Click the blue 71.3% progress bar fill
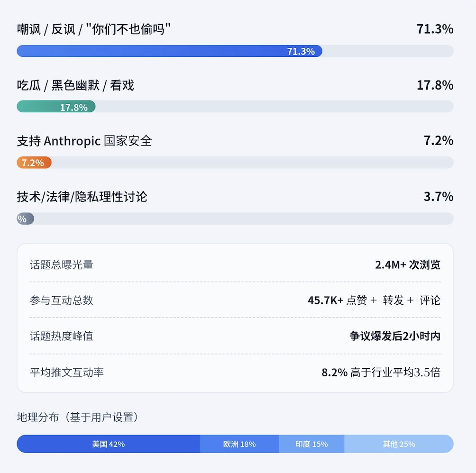Image resolution: width=476 pixels, height=473 pixels. coord(169,51)
